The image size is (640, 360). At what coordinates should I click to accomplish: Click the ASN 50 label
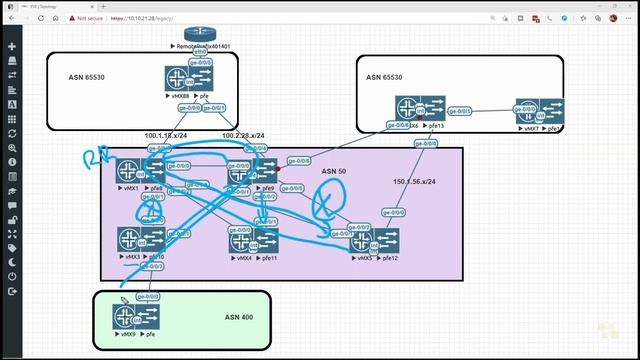click(333, 171)
